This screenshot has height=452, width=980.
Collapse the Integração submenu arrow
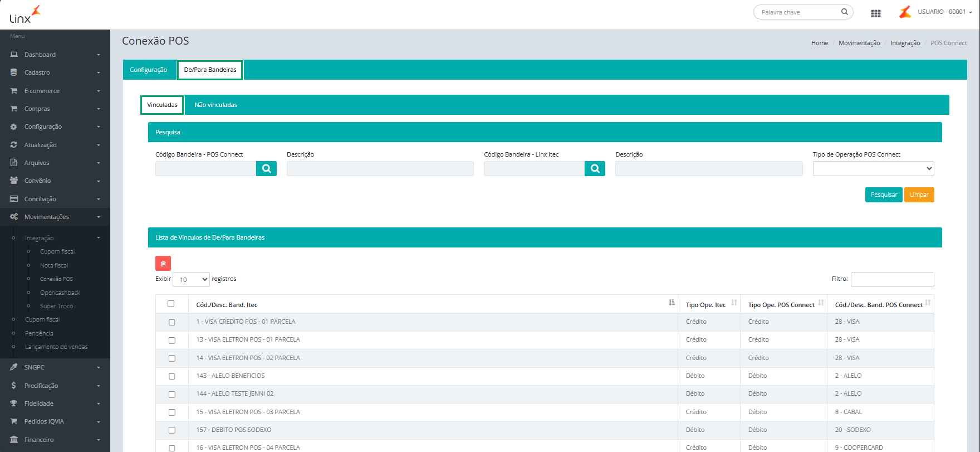click(x=99, y=238)
